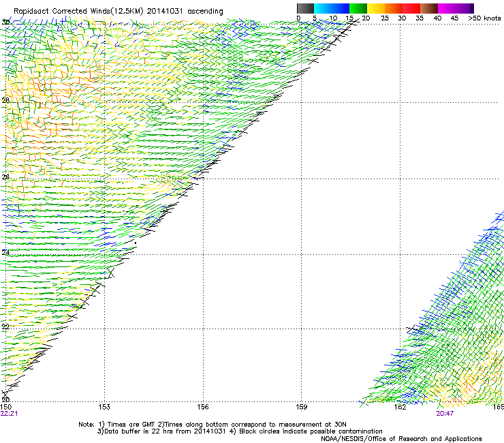Screen dimensions: 504x443
Task: Click the purple swath time 20:47
Action: [x=445, y=414]
